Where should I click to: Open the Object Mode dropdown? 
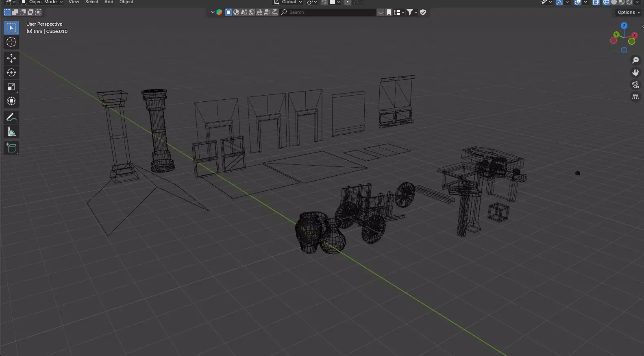click(41, 2)
